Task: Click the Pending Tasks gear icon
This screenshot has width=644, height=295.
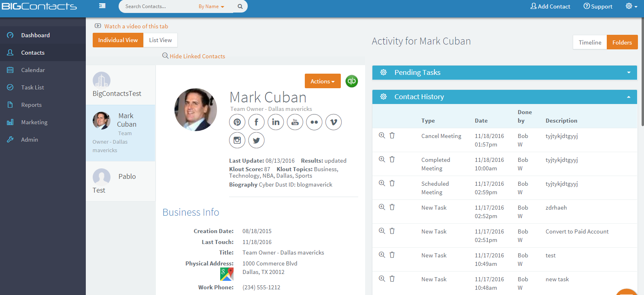Action: pos(383,72)
